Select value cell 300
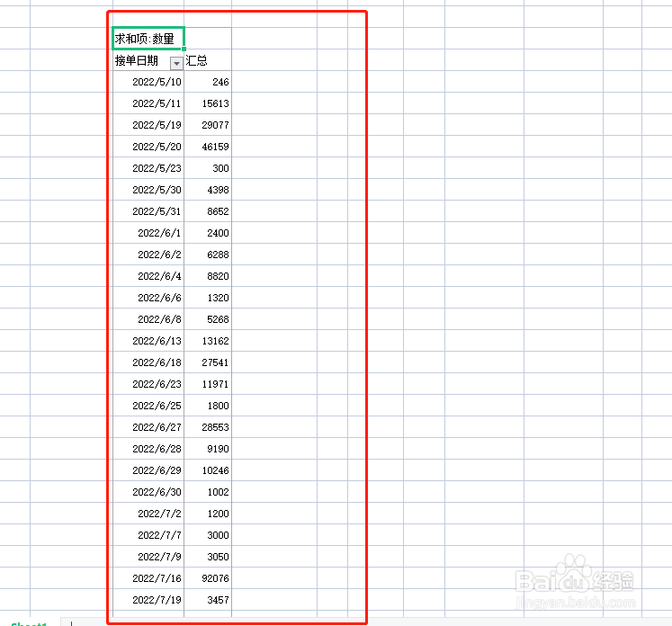This screenshot has width=672, height=626. point(208,168)
